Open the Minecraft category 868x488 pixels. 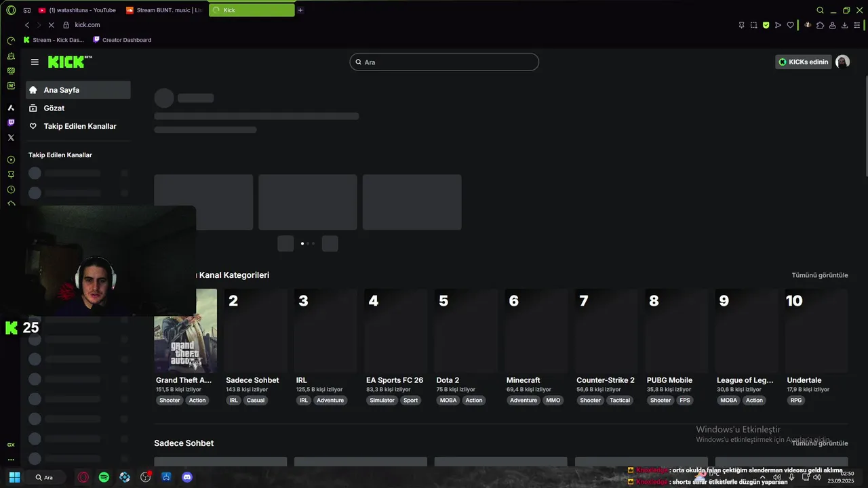[524, 380]
